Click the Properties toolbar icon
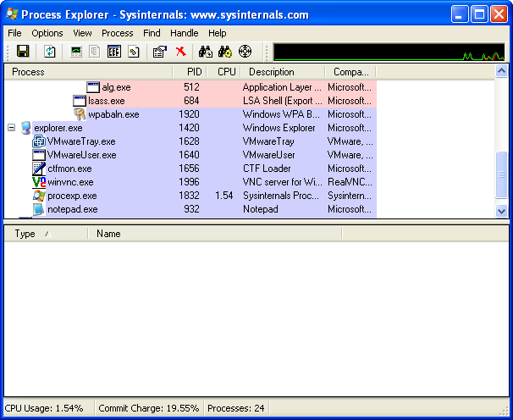The height and width of the screenshot is (420, 513). 159,52
